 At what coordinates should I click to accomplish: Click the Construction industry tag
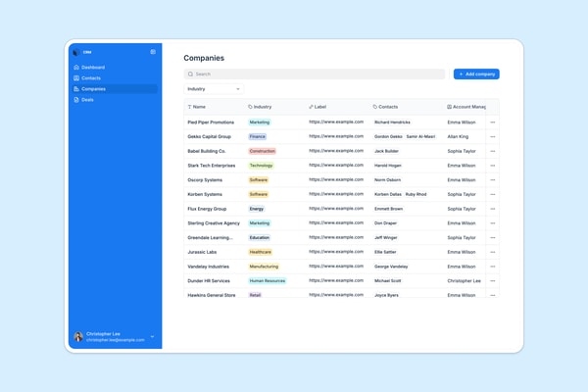tap(263, 151)
